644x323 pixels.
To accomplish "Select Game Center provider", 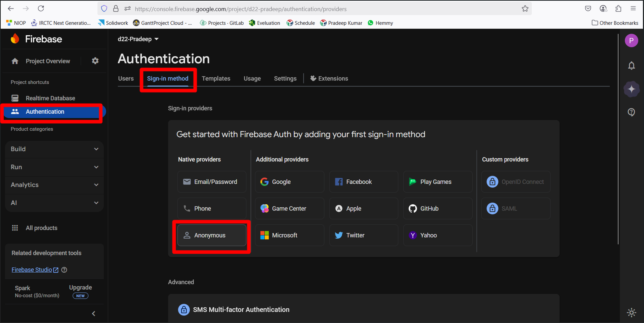I will [289, 208].
